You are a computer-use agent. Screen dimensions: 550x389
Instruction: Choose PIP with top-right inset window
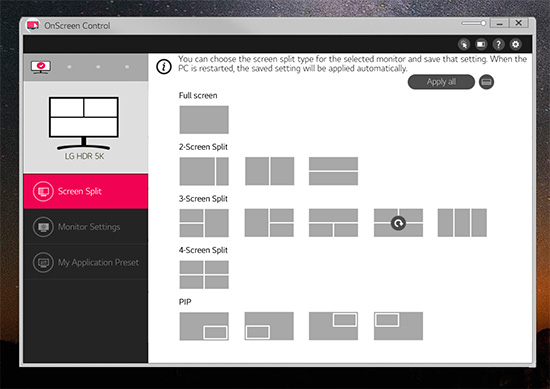pos(333,326)
